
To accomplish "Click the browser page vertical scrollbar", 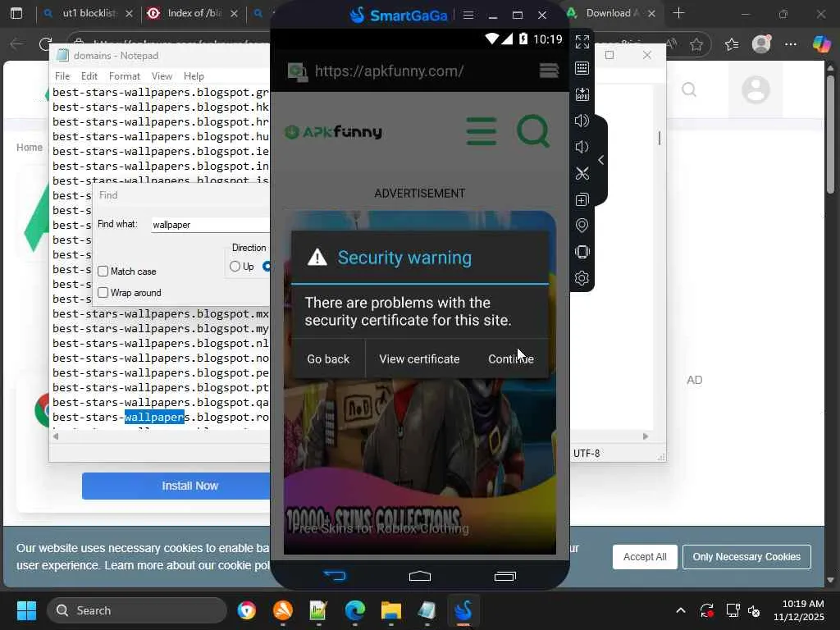I will click(x=830, y=134).
